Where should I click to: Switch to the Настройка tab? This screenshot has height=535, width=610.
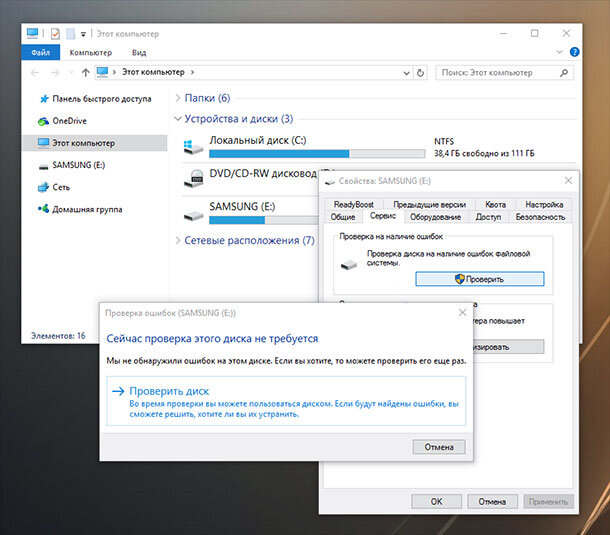click(544, 204)
